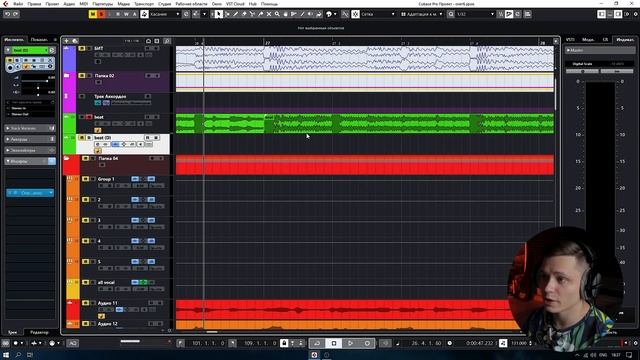Open Windows Task View
The image size is (640, 360).
pyautogui.click(x=30, y=355)
